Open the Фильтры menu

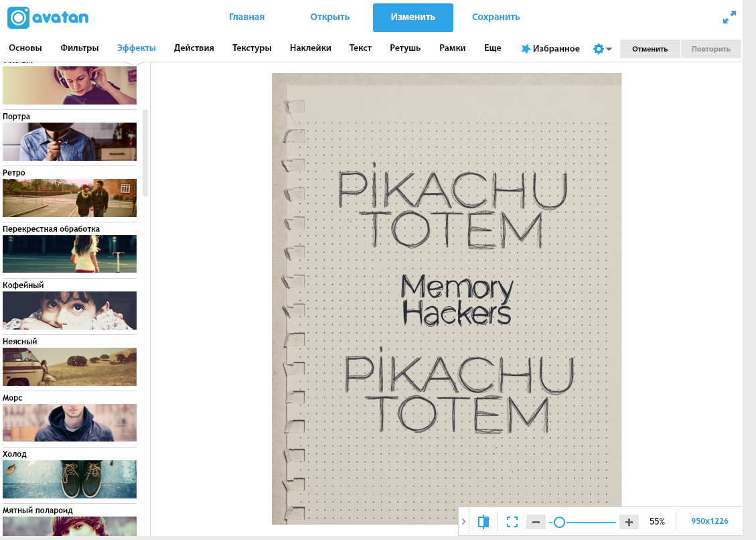[x=80, y=48]
